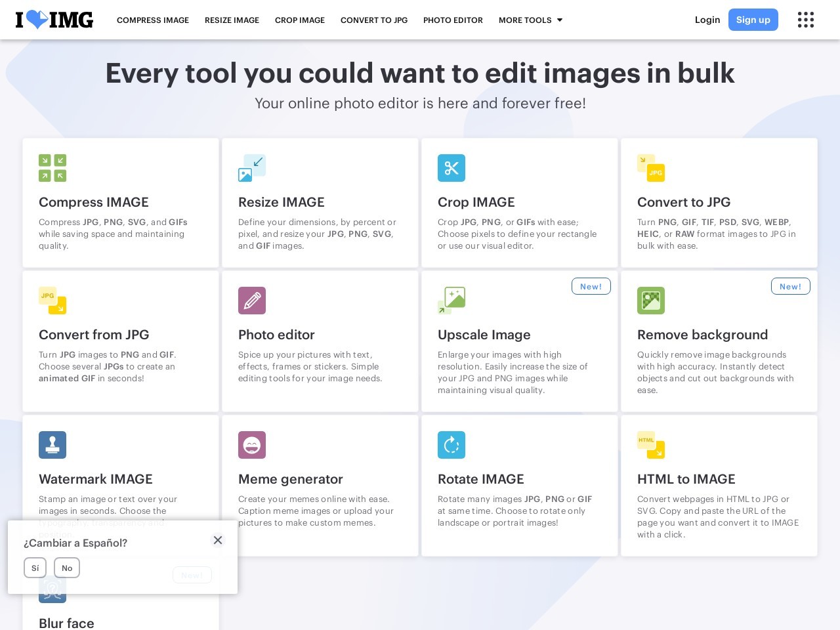Click the Photo editor pencil icon

click(x=252, y=301)
